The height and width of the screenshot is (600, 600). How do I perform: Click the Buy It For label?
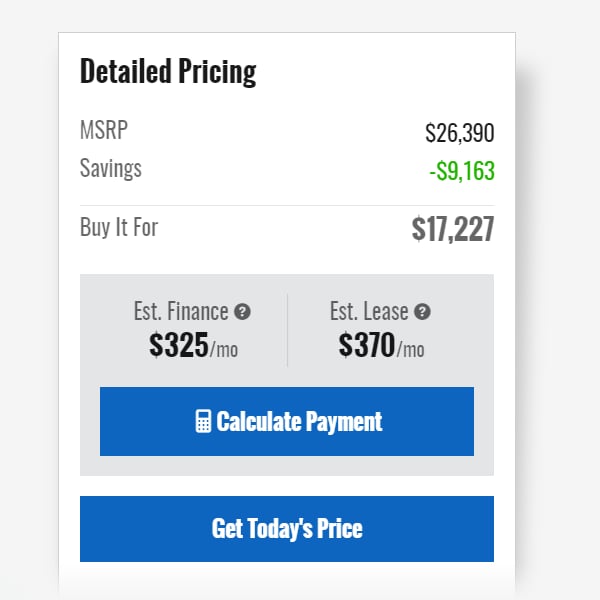(x=119, y=227)
